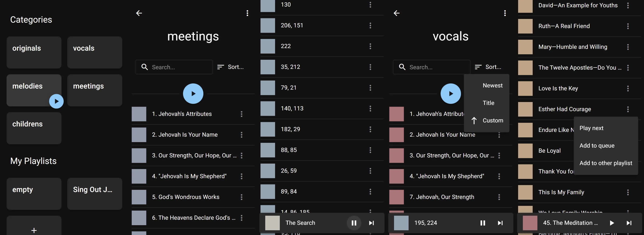Open options for 4. Jehovah Is My Shepherd in vocals

point(499,176)
